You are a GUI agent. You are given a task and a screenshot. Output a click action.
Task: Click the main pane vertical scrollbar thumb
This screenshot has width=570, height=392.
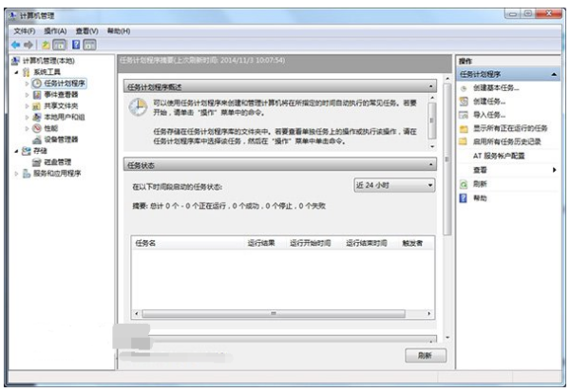pyautogui.click(x=447, y=159)
